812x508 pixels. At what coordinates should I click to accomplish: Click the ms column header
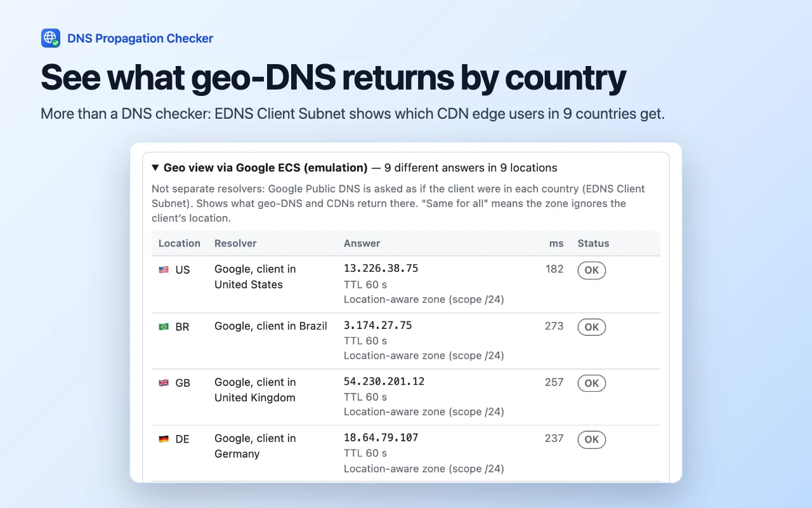(556, 243)
